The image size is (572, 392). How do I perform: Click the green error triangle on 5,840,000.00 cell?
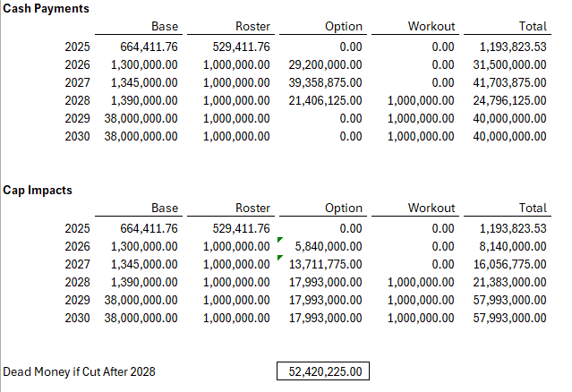[x=280, y=241]
